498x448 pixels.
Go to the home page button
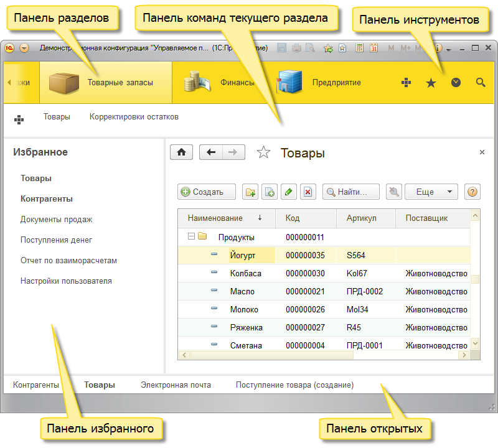[181, 152]
